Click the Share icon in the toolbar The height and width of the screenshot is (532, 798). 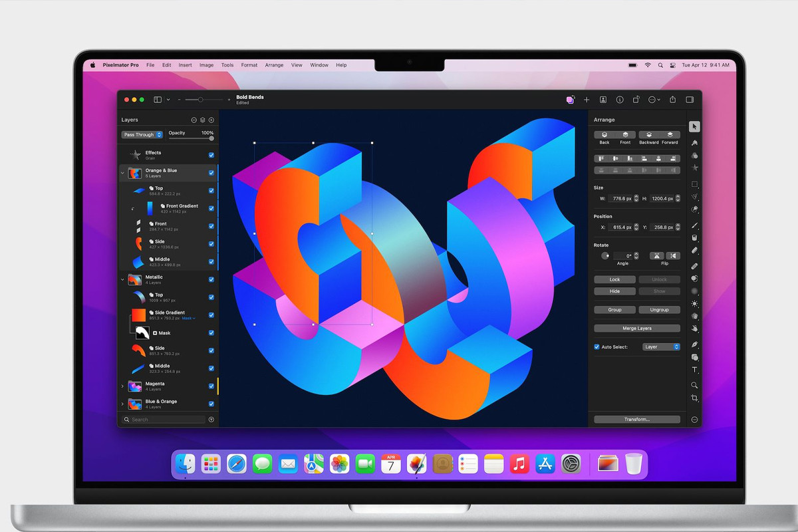[x=672, y=100]
